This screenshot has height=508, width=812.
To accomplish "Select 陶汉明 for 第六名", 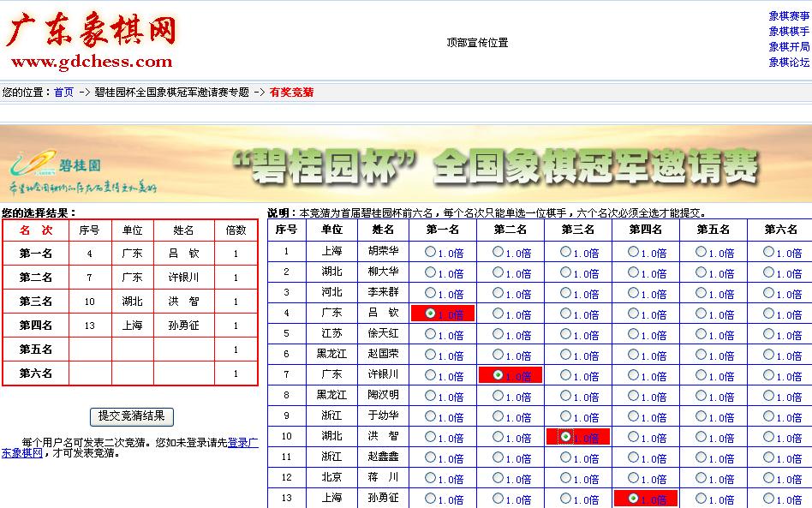I will pyautogui.click(x=768, y=395).
